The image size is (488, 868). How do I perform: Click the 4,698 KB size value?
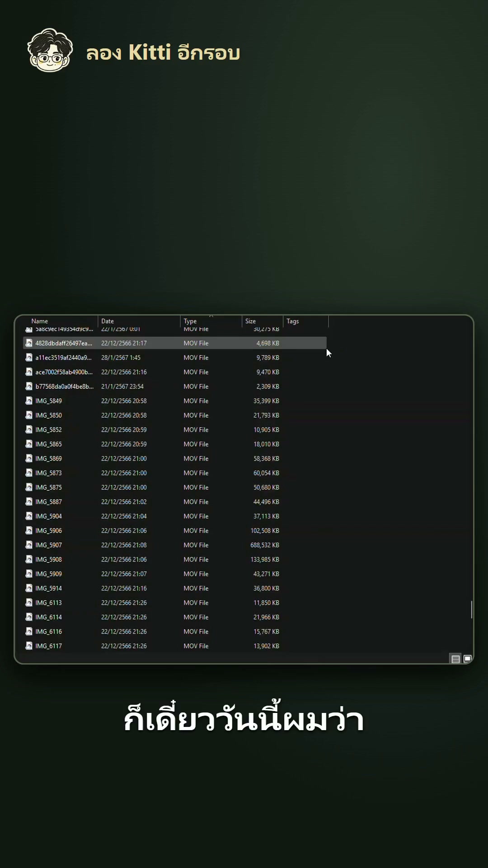[268, 343]
